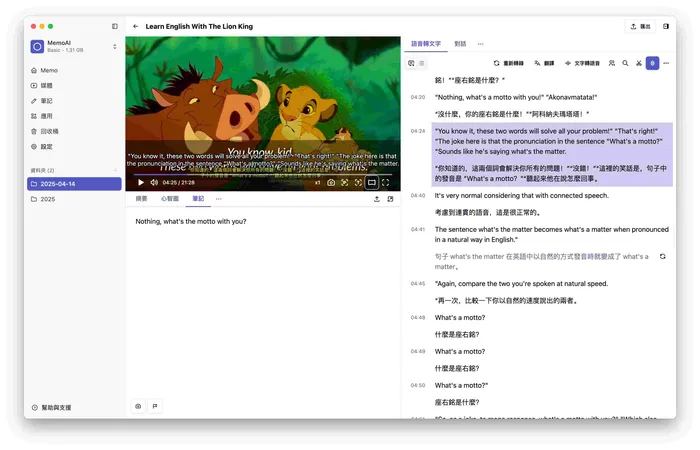This screenshot has height=450, width=700.
Task: Jump to timestamp 04:20
Action: 418,97
